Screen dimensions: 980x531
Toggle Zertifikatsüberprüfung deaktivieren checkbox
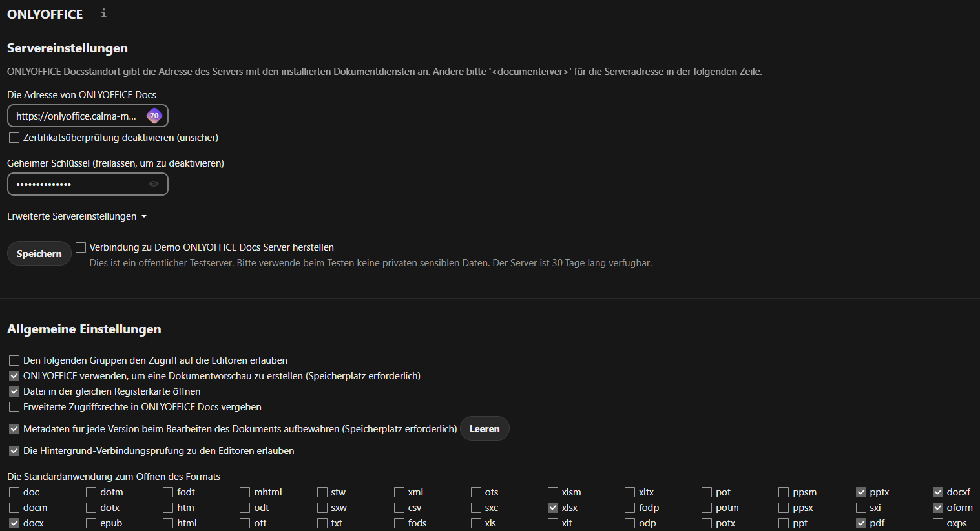click(x=14, y=138)
